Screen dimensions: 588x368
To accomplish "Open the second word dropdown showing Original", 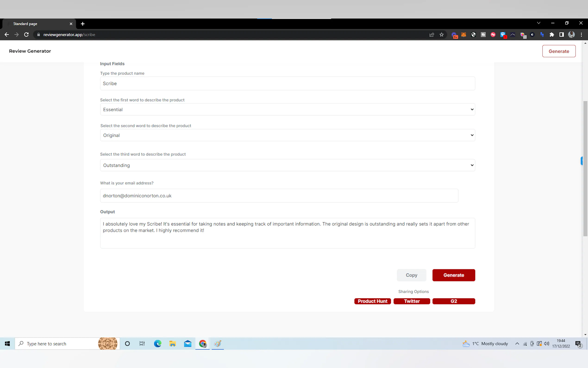I will click(x=287, y=135).
